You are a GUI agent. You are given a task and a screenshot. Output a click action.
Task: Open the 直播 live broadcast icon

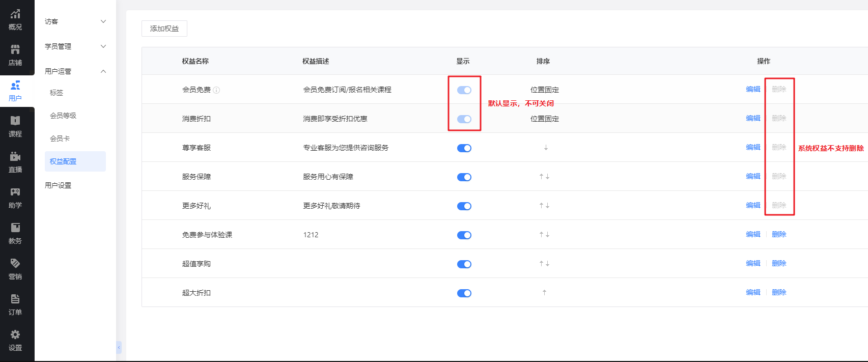pyautogui.click(x=15, y=157)
